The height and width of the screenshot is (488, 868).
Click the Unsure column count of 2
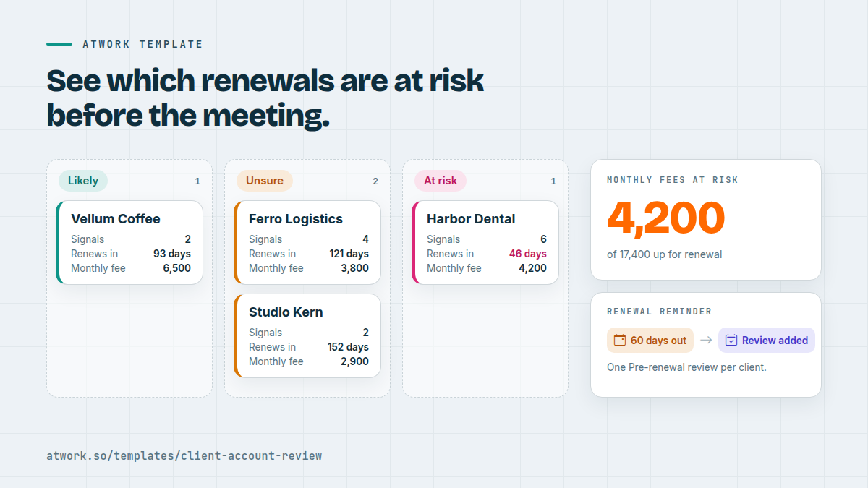pos(375,181)
